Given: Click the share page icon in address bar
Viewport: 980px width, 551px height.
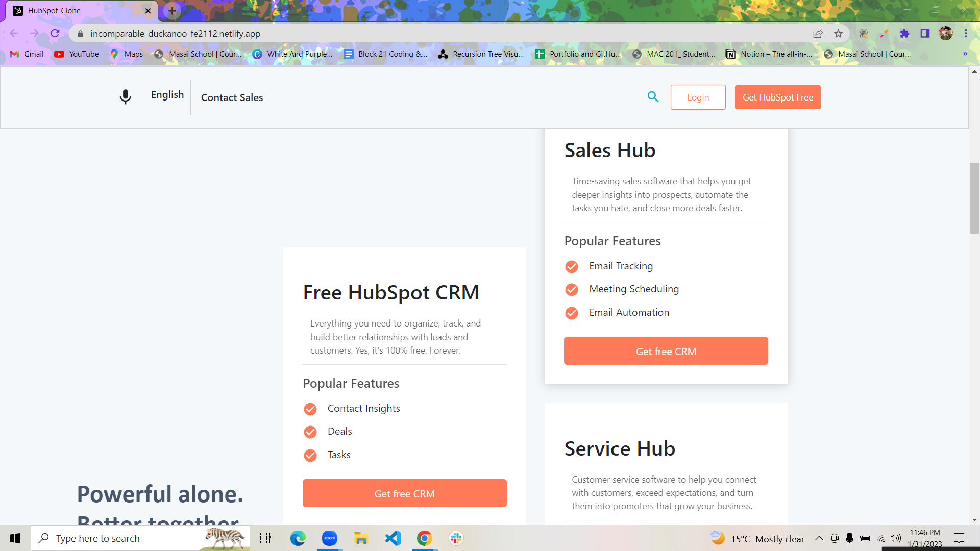Looking at the screenshot, I should [x=818, y=34].
